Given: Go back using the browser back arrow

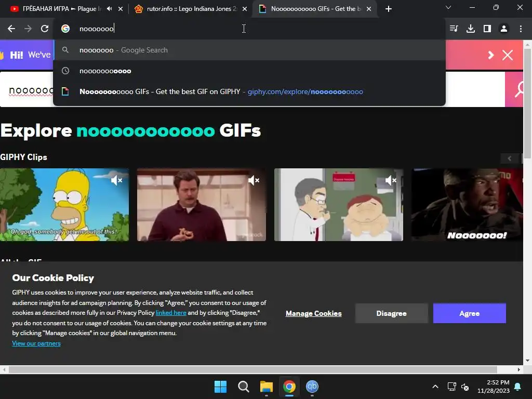Looking at the screenshot, I should (x=11, y=29).
